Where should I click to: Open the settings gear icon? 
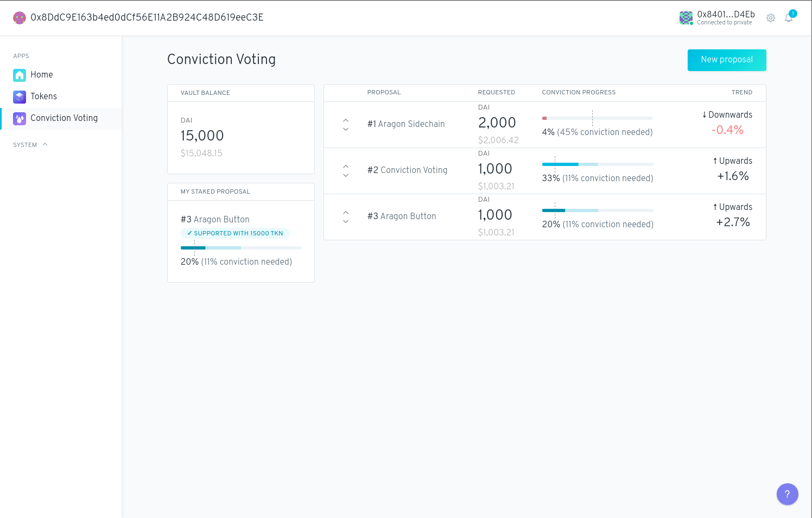tap(771, 18)
